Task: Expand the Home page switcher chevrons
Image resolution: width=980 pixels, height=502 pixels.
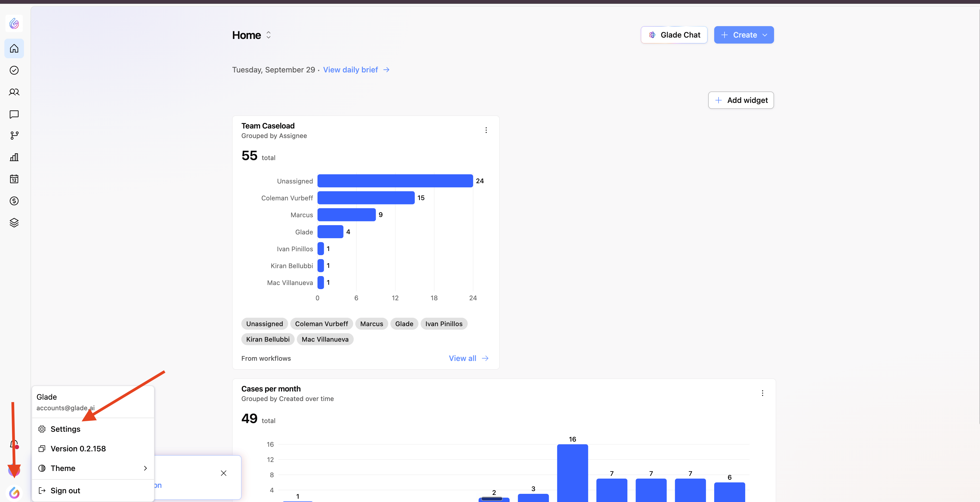Action: tap(269, 35)
